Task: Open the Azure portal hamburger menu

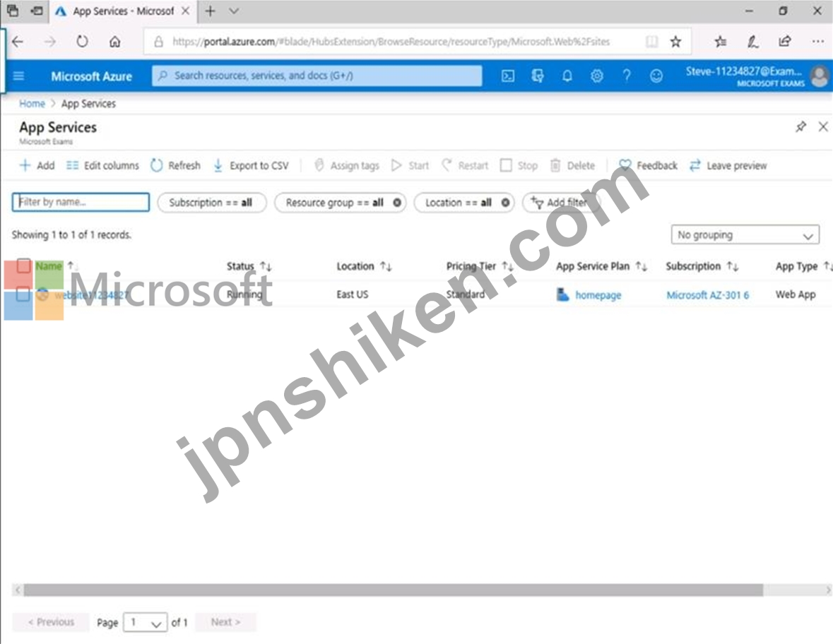Action: (x=18, y=76)
